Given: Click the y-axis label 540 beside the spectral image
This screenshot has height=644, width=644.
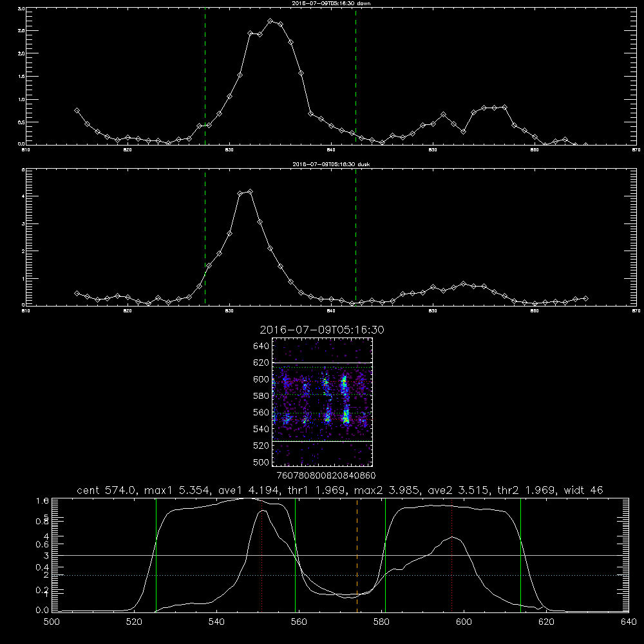Looking at the screenshot, I should [x=261, y=429].
